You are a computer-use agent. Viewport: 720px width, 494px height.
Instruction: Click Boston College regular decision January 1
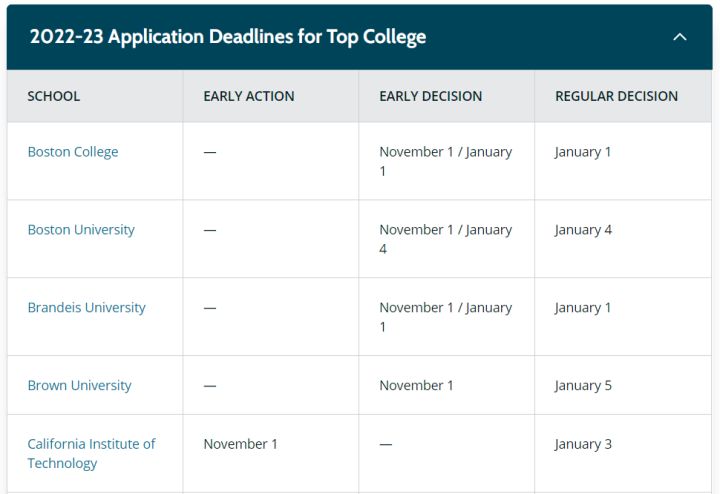[583, 152]
